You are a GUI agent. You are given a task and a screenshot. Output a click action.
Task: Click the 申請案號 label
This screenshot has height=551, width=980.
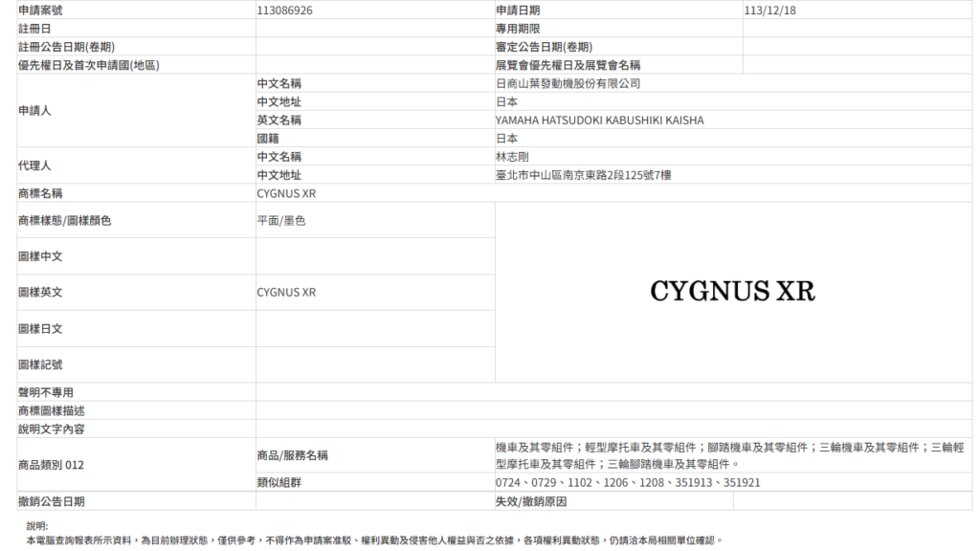click(x=40, y=11)
